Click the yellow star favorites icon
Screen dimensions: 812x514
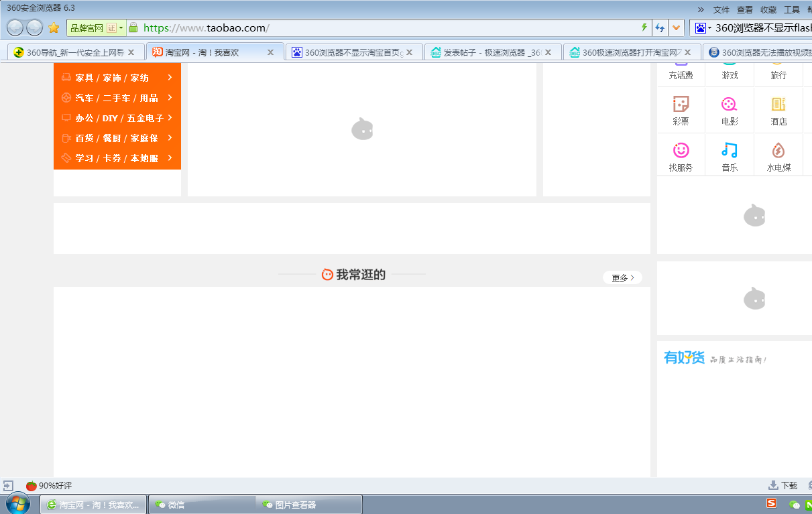(x=54, y=27)
